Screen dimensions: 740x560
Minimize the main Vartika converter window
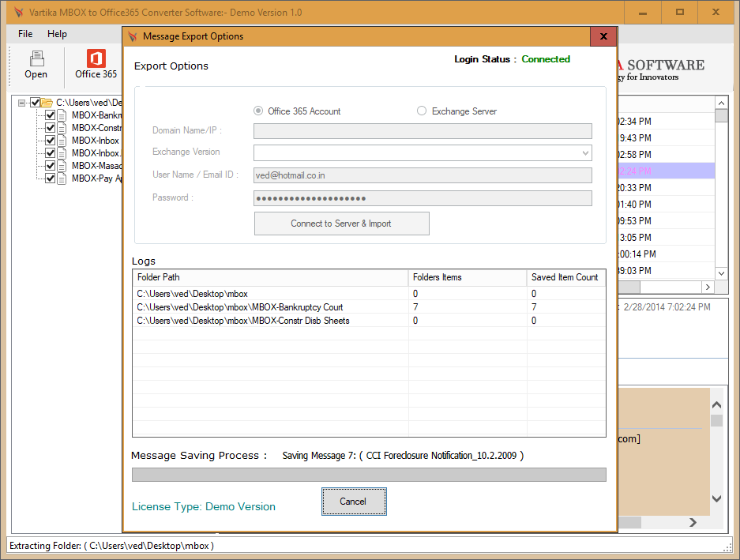(x=643, y=13)
